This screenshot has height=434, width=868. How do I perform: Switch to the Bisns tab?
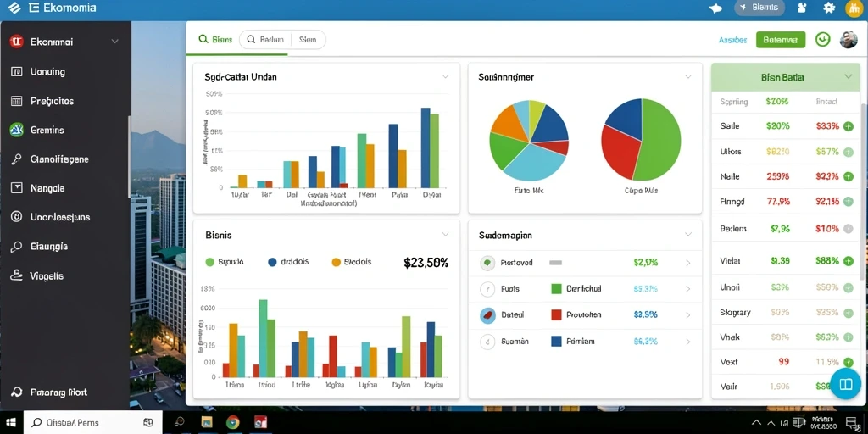[x=215, y=39]
